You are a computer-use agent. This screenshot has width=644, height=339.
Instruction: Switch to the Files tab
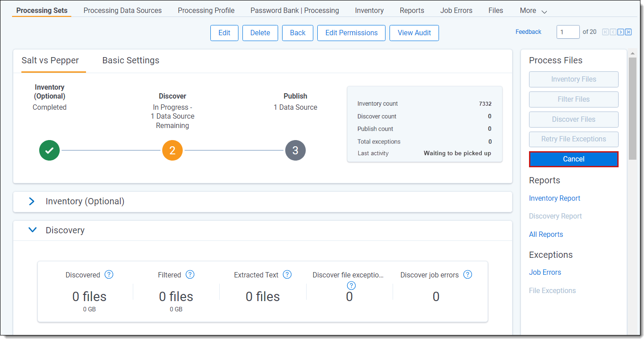pos(496,10)
